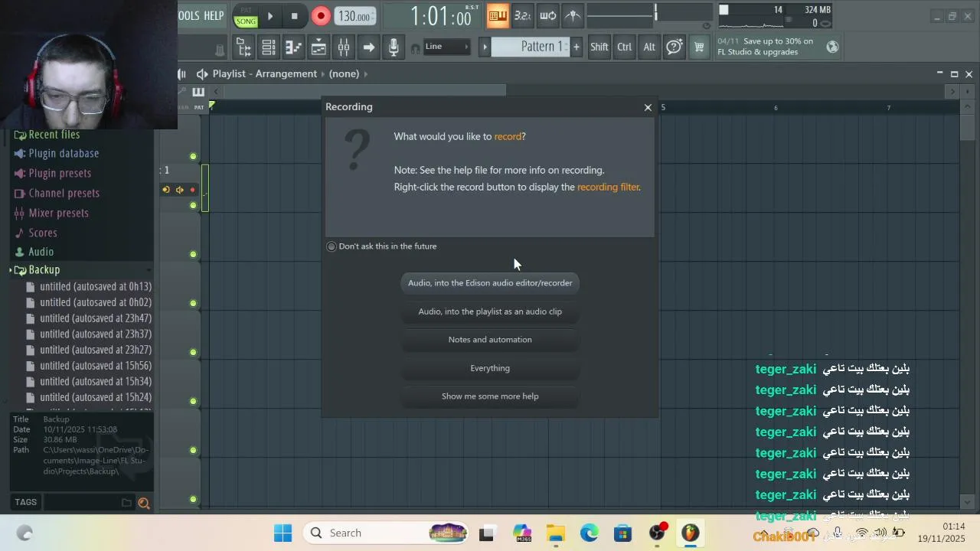Open the HELP menu

click(214, 16)
